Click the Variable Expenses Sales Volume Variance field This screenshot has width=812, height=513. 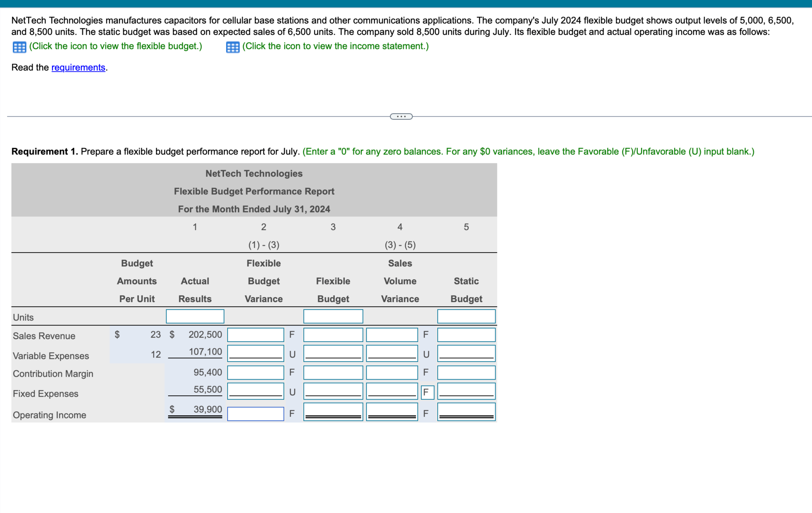click(x=392, y=353)
